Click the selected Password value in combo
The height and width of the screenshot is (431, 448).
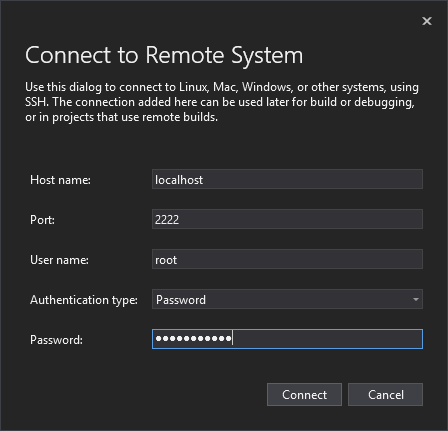pos(181,300)
